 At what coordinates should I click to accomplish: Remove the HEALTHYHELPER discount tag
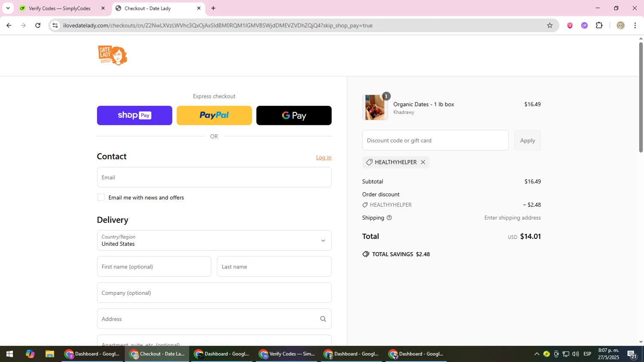(x=423, y=162)
